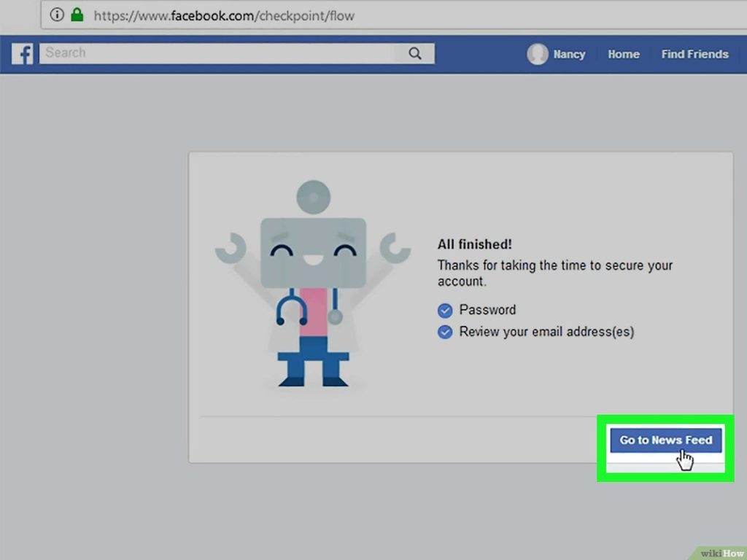The height and width of the screenshot is (560, 747).
Task: Click the search magnifier icon
Action: click(415, 53)
